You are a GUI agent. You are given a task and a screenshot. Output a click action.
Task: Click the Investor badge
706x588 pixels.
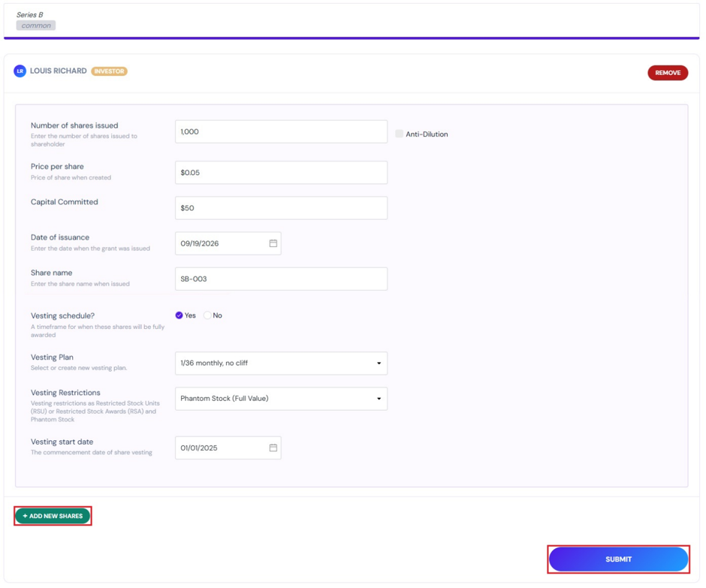(x=110, y=71)
